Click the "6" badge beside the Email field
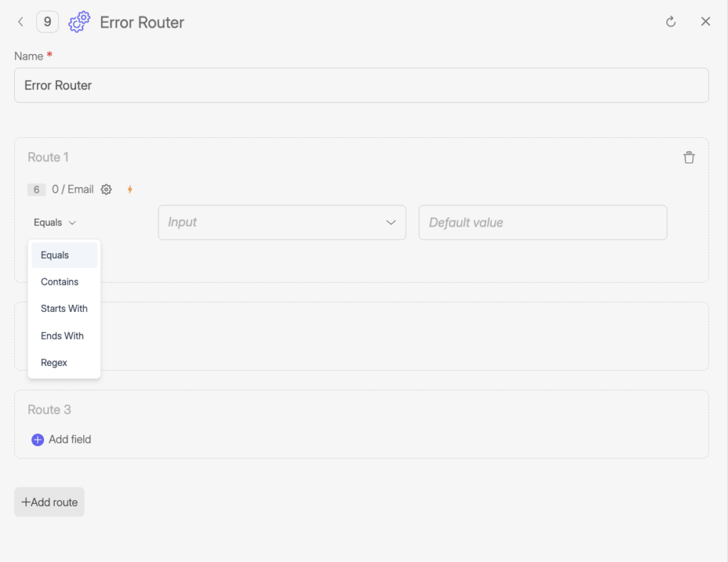Screen dimensions: 728x562 (x=36, y=189)
